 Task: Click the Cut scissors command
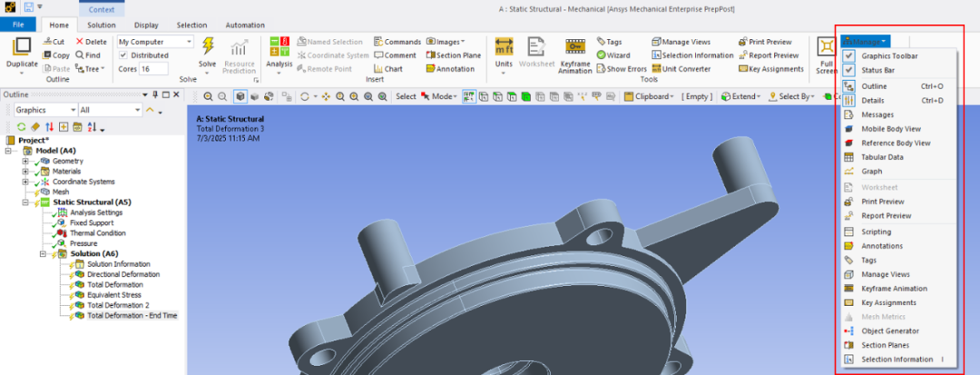coord(54,42)
